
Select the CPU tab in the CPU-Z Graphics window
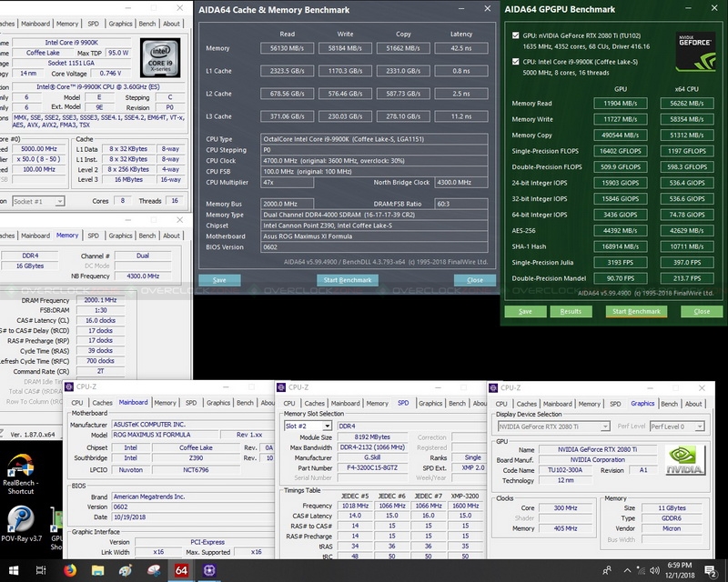coord(501,404)
